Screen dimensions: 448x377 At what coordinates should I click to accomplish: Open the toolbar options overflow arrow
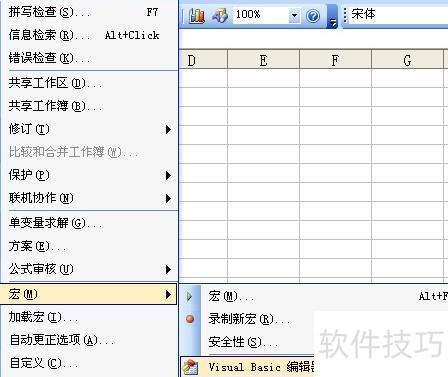[x=332, y=17]
